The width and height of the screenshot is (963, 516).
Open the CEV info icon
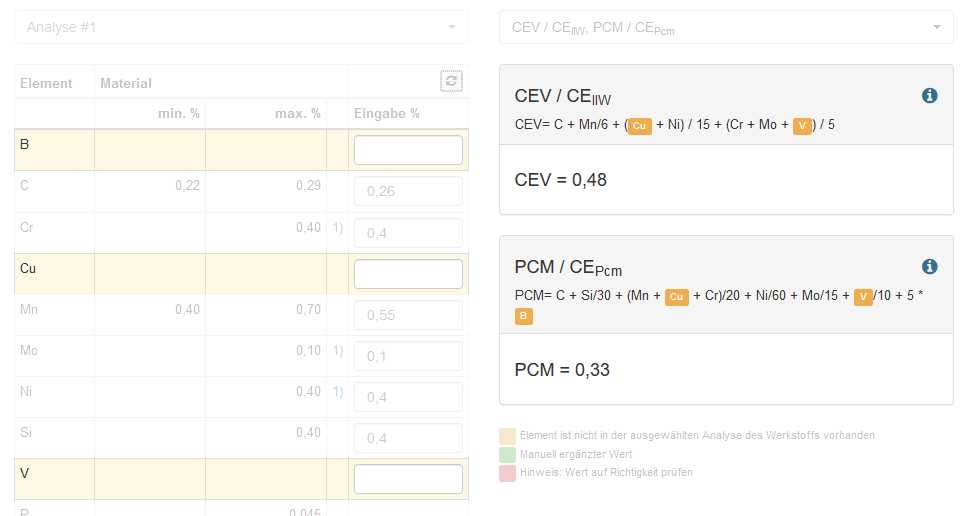click(x=929, y=96)
